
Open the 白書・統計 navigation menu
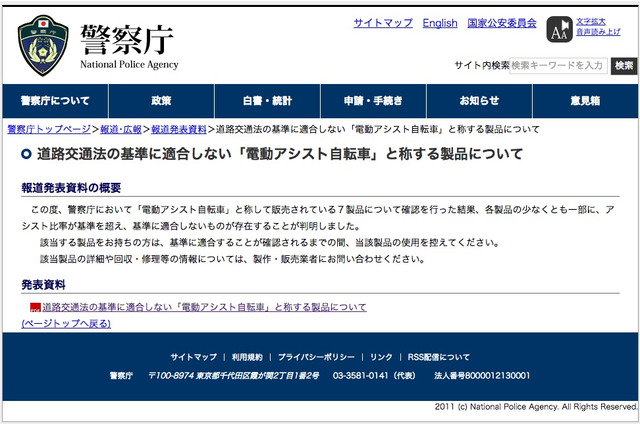tap(267, 101)
